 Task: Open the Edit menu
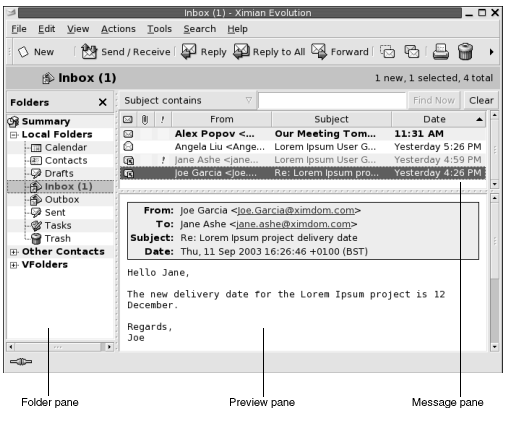coord(46,29)
